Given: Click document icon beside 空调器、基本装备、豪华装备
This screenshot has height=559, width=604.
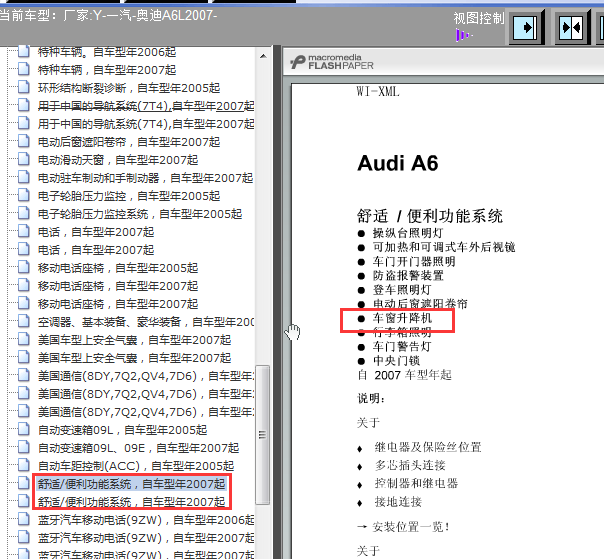Looking at the screenshot, I should coord(23,321).
